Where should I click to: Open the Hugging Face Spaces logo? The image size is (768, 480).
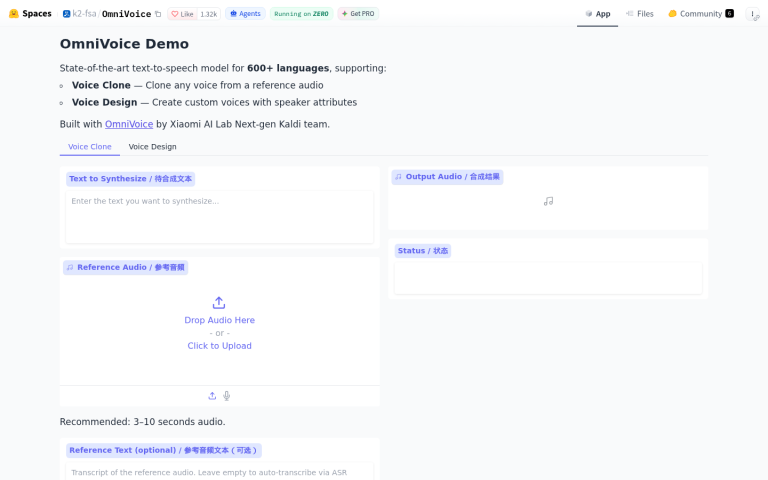(x=14, y=14)
